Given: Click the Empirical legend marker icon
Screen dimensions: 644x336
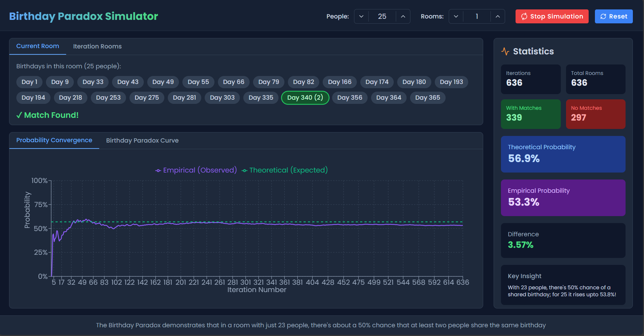Looking at the screenshot, I should tap(158, 170).
